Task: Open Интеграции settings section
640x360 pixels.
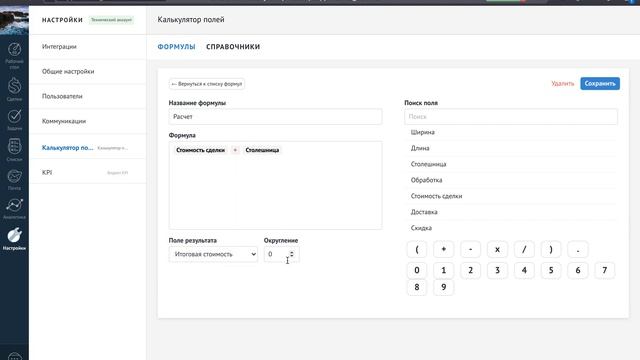Action: point(88,47)
